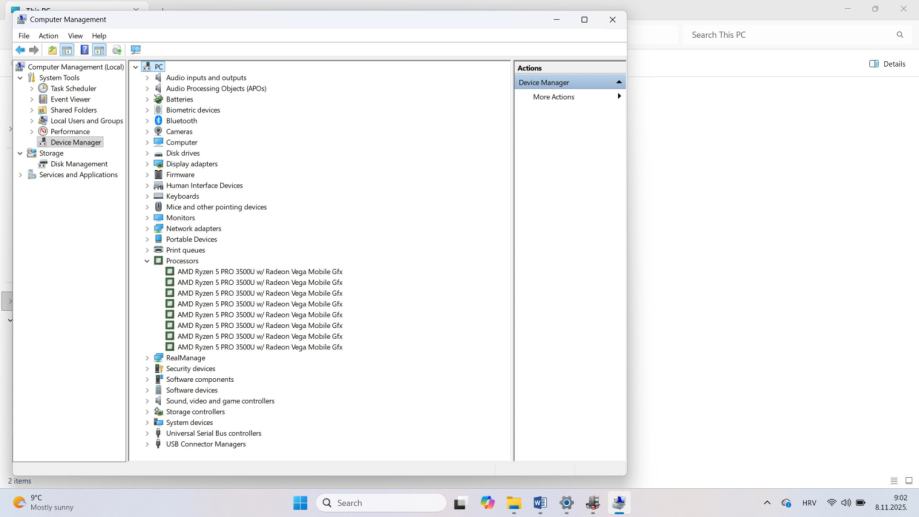The width and height of the screenshot is (919, 517).
Task: Select Portable Devices category
Action: pyautogui.click(x=191, y=239)
